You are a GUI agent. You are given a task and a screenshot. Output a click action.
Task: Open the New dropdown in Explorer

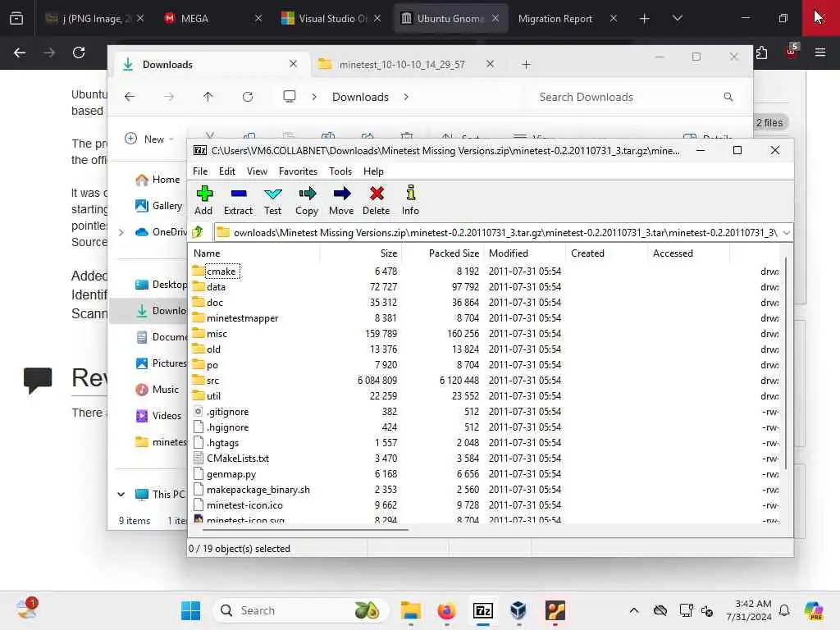149,139
